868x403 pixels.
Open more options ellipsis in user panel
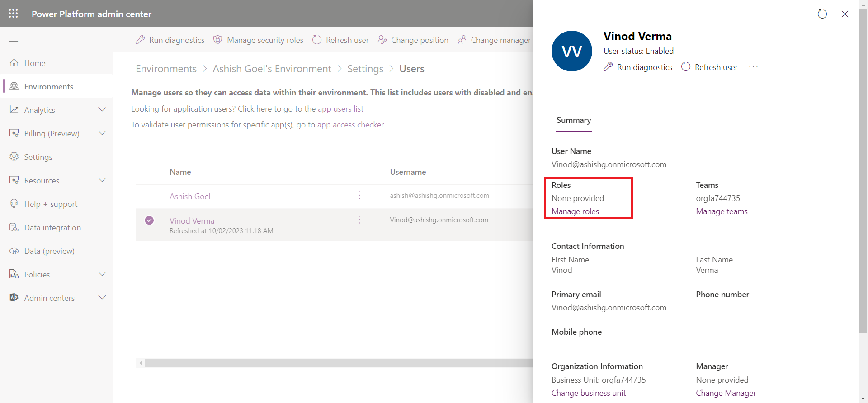[x=753, y=67]
